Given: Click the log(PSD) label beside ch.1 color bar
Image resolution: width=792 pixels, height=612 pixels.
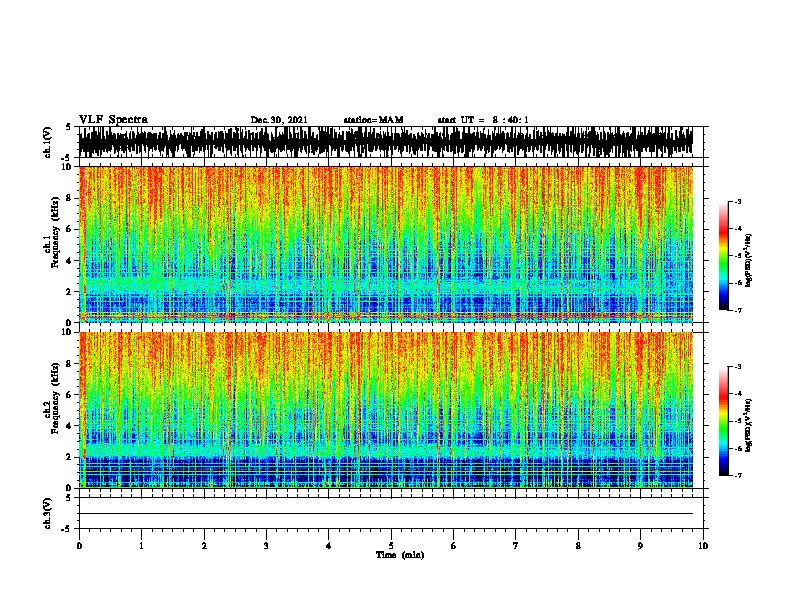Looking at the screenshot, I should coord(749,261).
